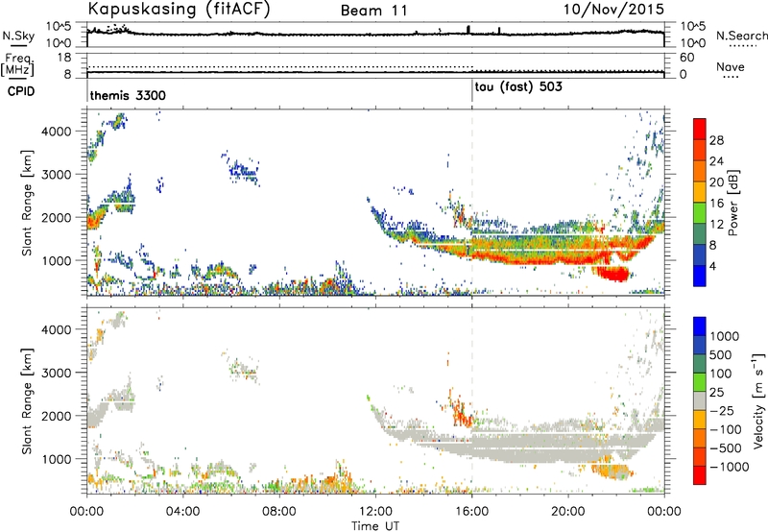Pick the bottom red velocity swatch below -1000
Viewport: 768px width, 532px height.
pos(700,475)
